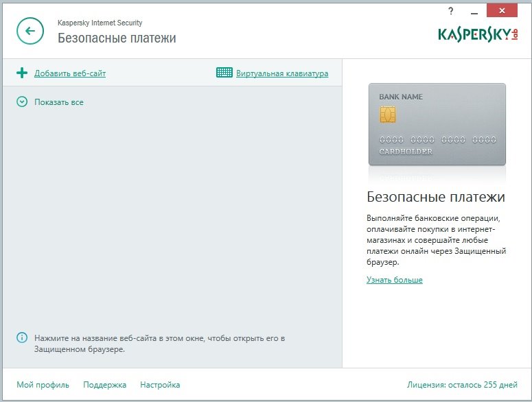This screenshot has height=402, width=532.
Task: Click the back arrow button
Action: coord(29,31)
